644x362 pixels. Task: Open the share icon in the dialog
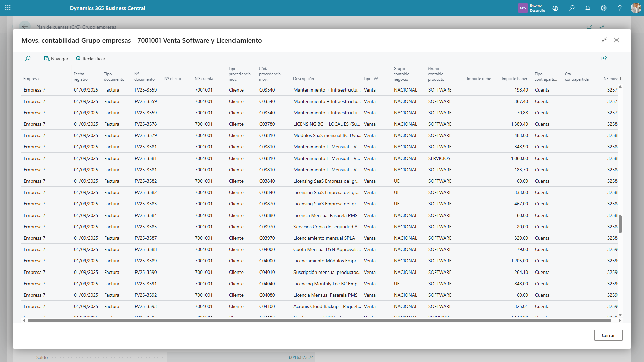pyautogui.click(x=604, y=58)
